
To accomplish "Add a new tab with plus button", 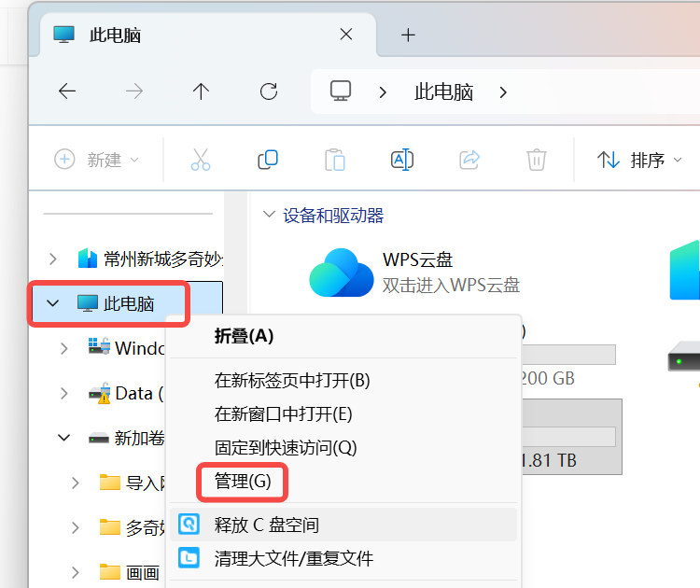I will tap(407, 35).
